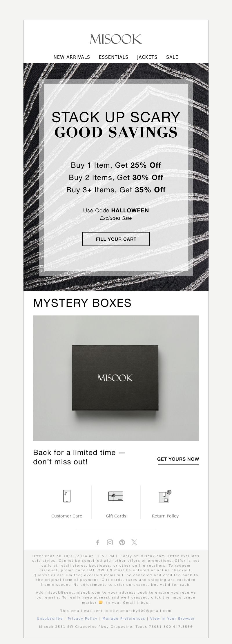This screenshot has width=232, height=644.
Task: Click the Get Yours Now link
Action: click(178, 459)
